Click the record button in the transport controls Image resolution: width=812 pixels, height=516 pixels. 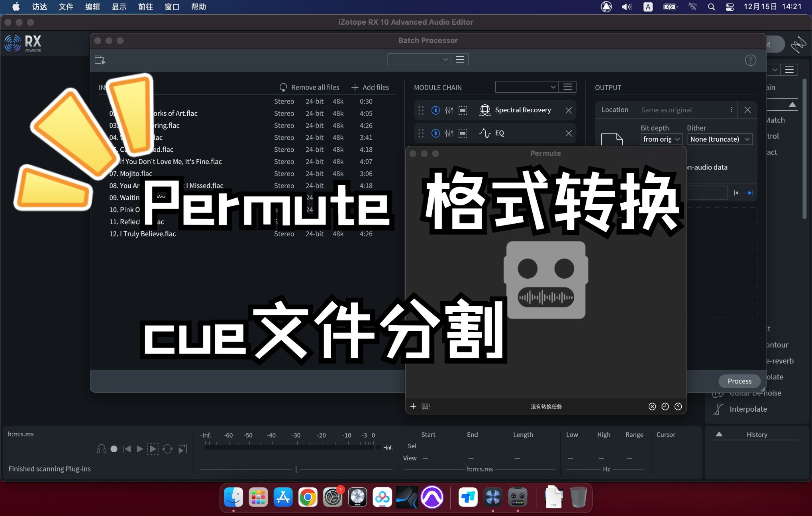click(114, 449)
